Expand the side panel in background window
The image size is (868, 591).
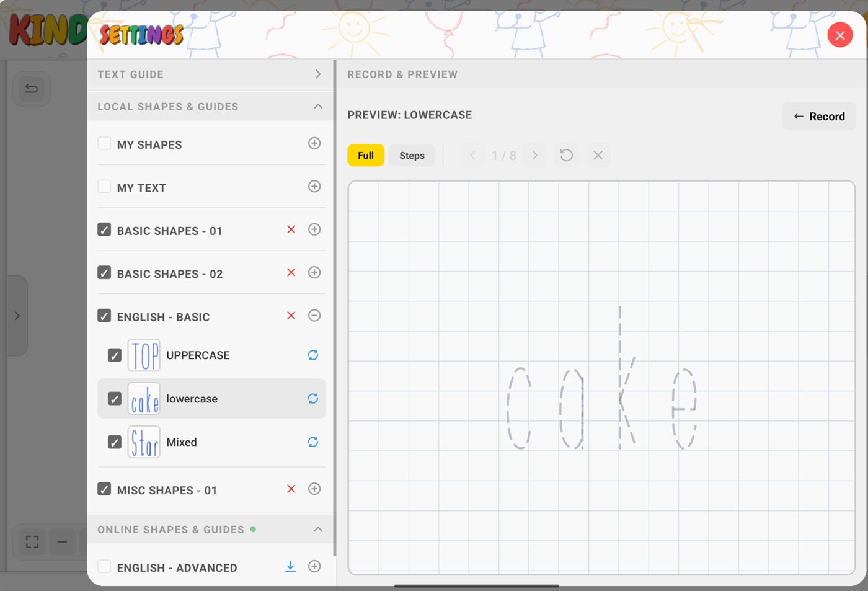(x=17, y=316)
